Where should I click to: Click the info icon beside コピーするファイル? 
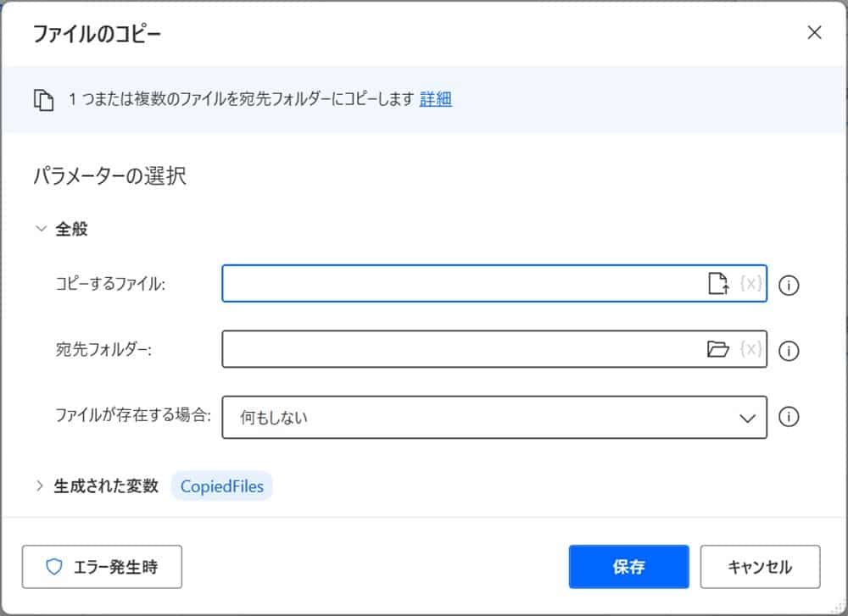point(789,286)
